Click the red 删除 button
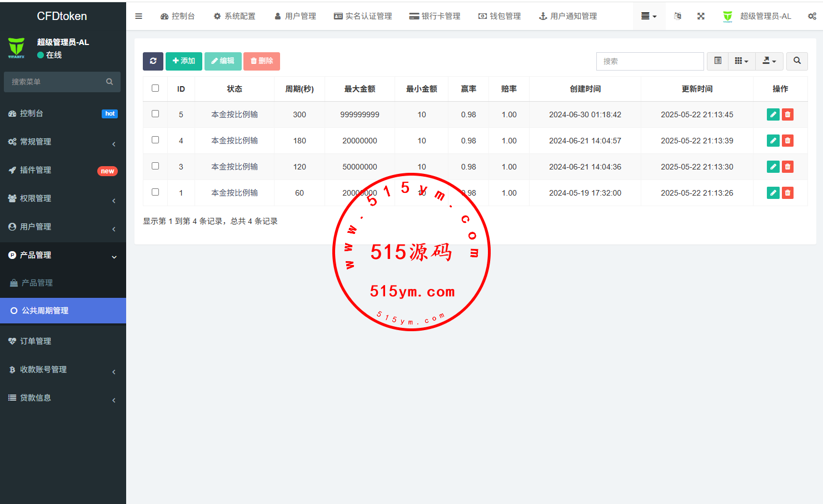Screen dimensions: 823x504 [x=262, y=61]
